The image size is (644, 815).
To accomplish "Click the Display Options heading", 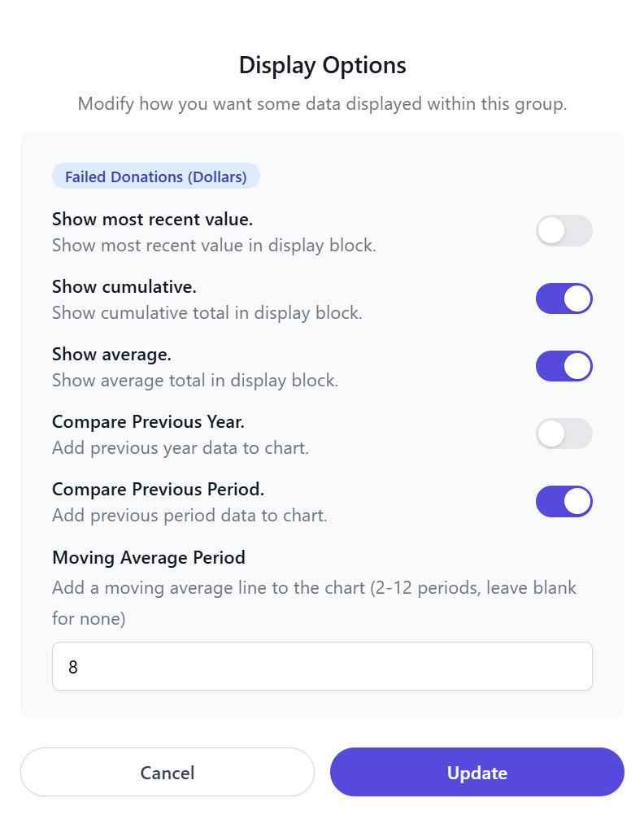I will click(x=322, y=65).
